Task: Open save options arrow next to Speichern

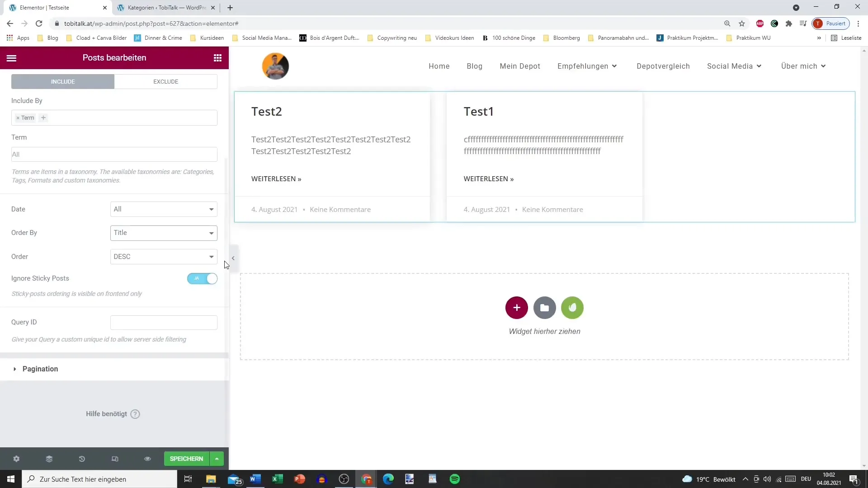Action: (x=217, y=459)
